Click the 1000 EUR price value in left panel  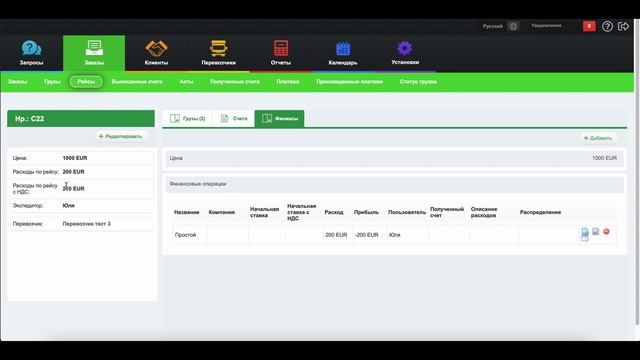point(75,158)
